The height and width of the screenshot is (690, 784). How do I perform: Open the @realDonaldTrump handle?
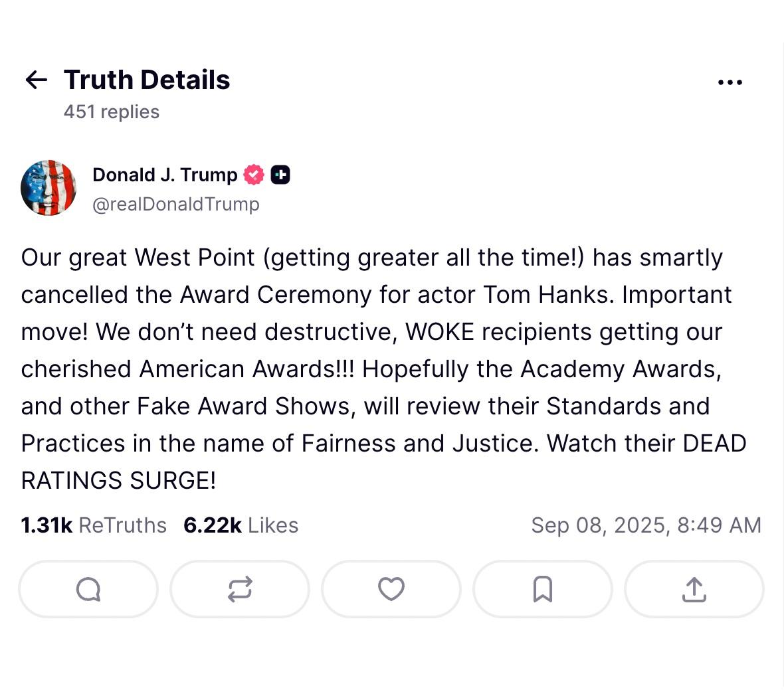(176, 204)
